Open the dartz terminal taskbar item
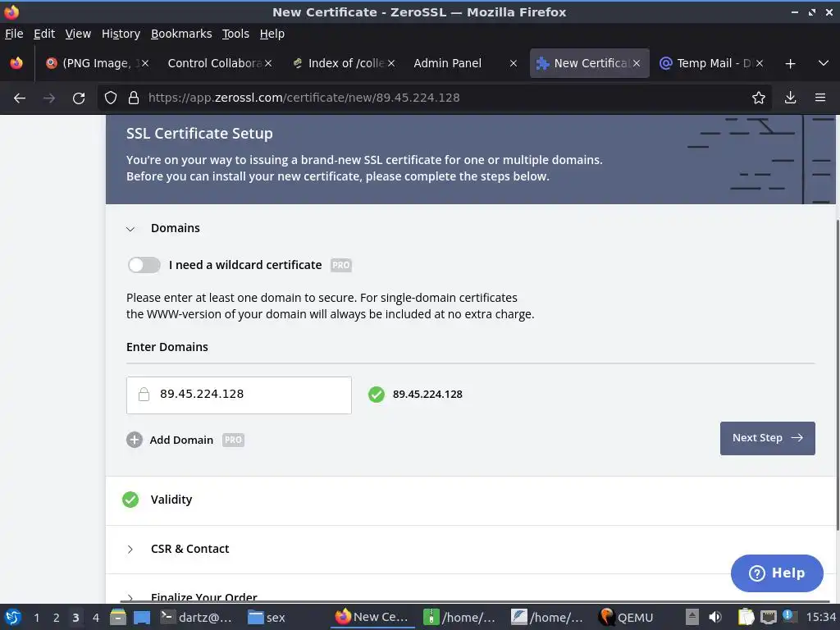 point(196,618)
